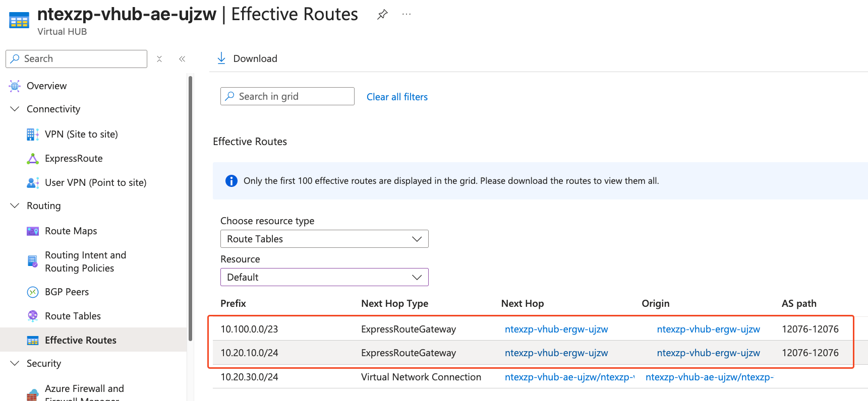
Task: Click the BGP Peers icon
Action: pos(33,292)
